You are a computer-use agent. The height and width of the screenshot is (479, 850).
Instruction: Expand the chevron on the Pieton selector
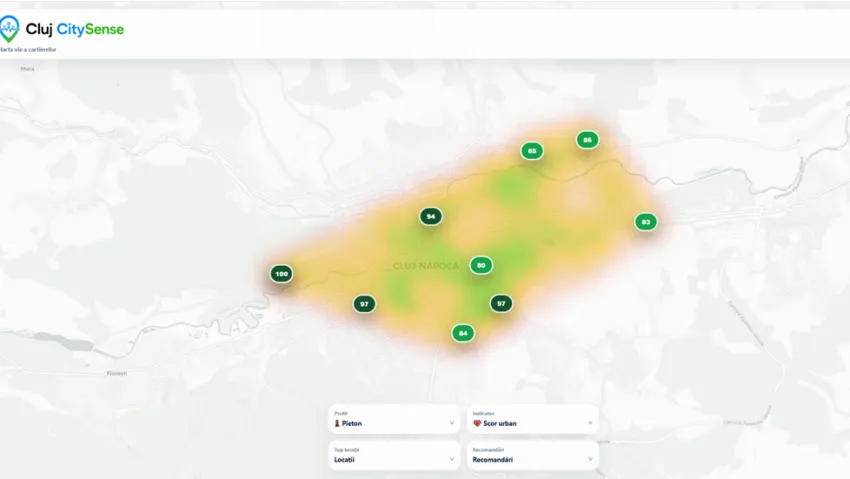tap(452, 423)
